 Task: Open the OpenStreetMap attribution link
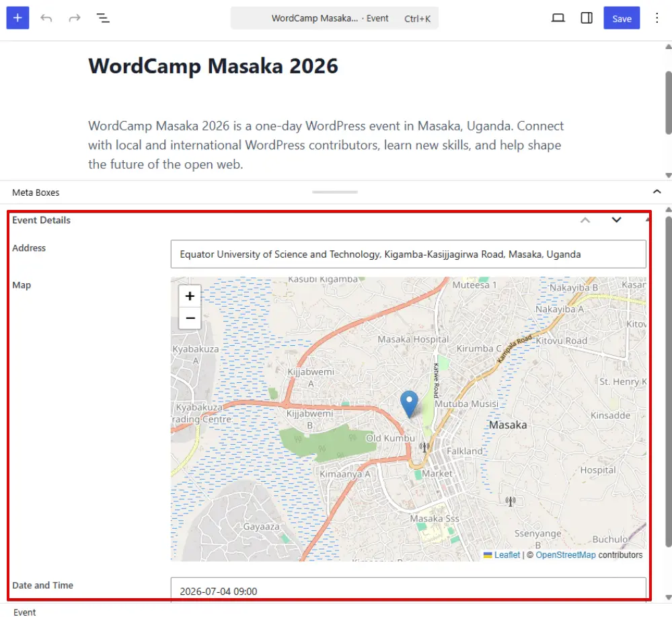565,555
